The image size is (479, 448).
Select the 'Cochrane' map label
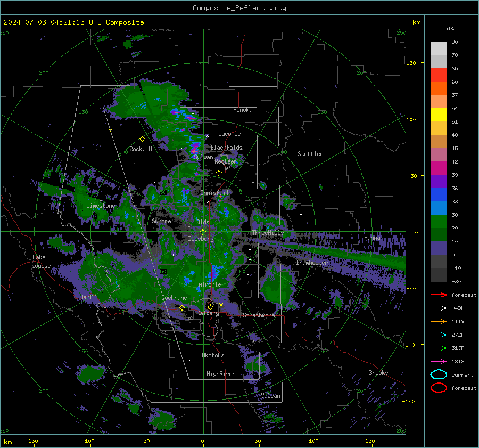[x=174, y=298]
